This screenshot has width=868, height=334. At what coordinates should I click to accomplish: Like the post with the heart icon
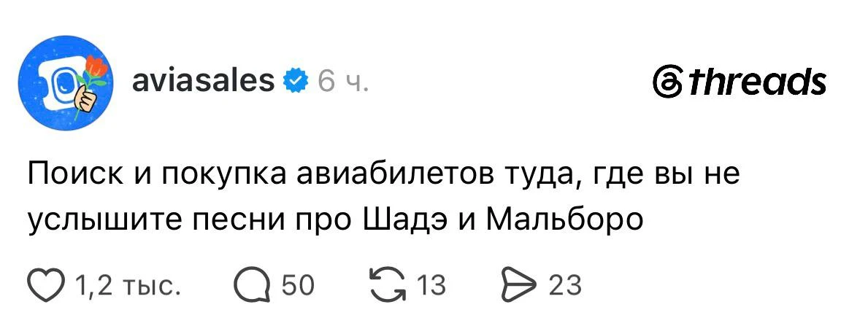point(47,286)
